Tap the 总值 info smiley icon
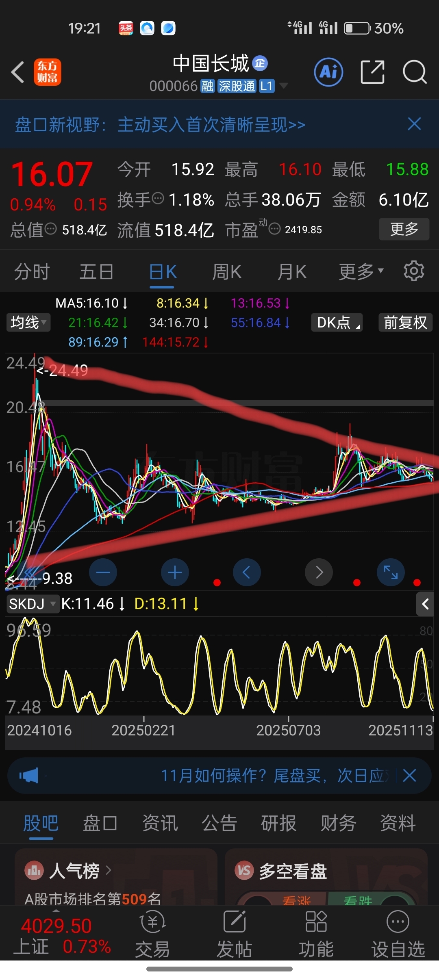The height and width of the screenshot is (980, 439). (x=50, y=229)
